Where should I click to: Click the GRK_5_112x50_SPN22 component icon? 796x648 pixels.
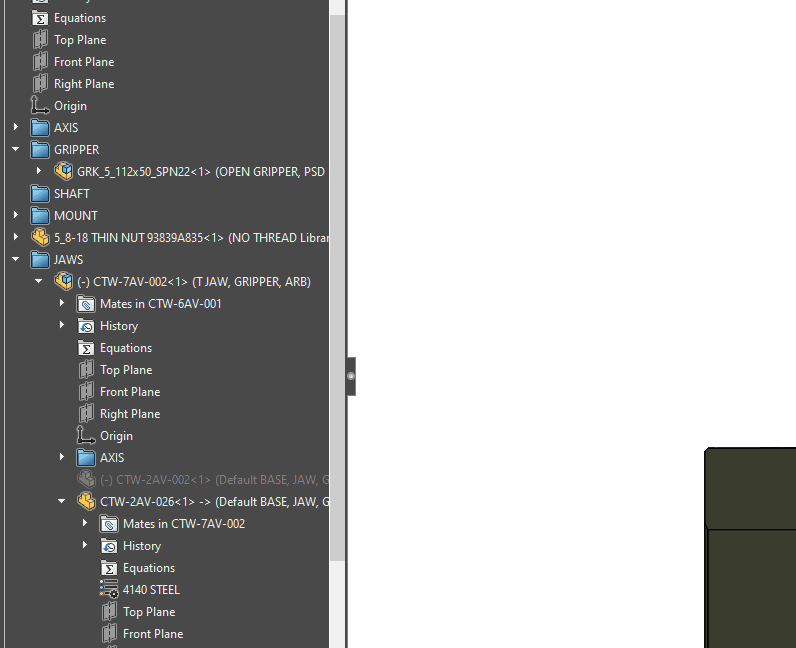pos(63,172)
